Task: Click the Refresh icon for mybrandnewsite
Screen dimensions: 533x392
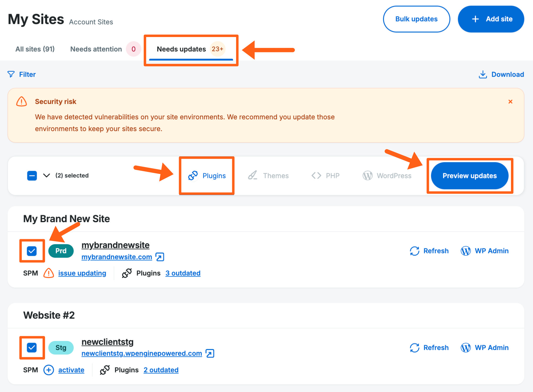Action: coord(415,251)
